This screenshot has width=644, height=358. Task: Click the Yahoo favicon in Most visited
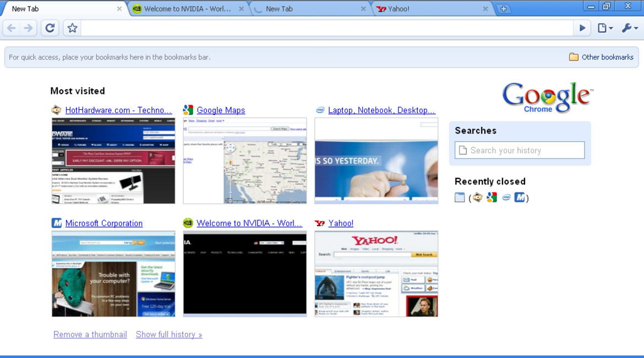320,223
